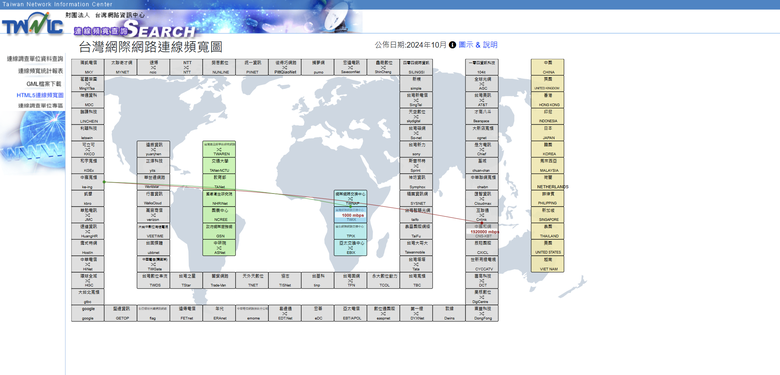
Task: Select the LINCHEIN node
Action: click(88, 116)
